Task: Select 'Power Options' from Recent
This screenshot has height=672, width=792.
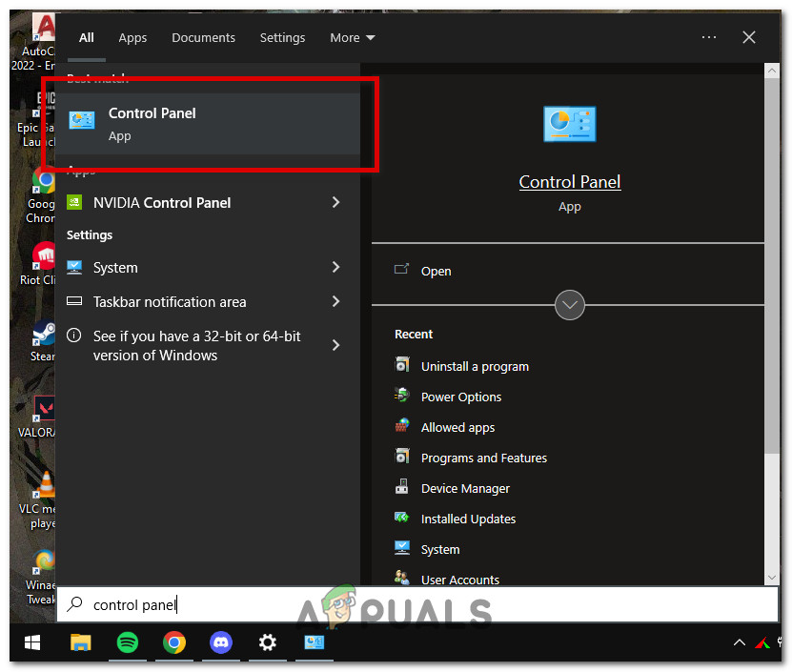Action: coord(461,397)
